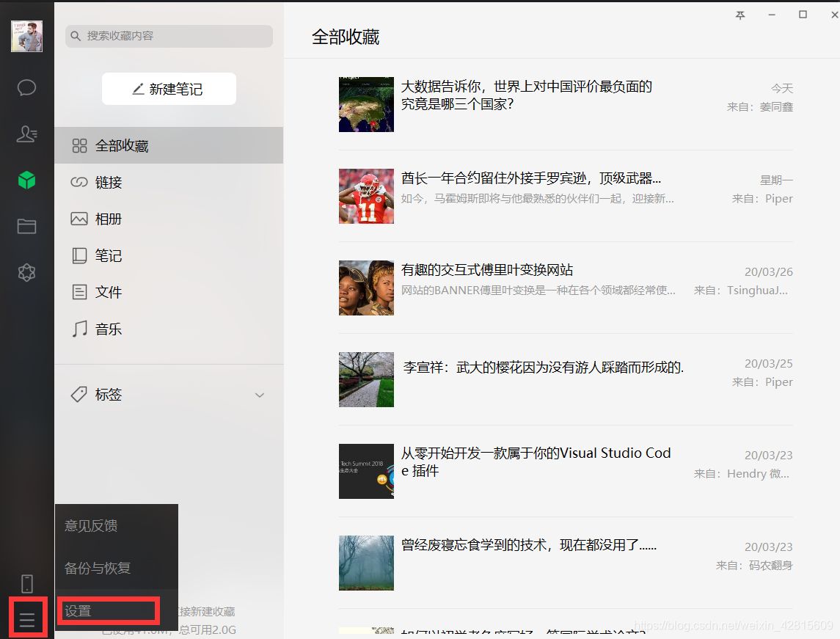Open the cherry blossom path thumbnail
840x639 pixels.
pyautogui.click(x=366, y=379)
